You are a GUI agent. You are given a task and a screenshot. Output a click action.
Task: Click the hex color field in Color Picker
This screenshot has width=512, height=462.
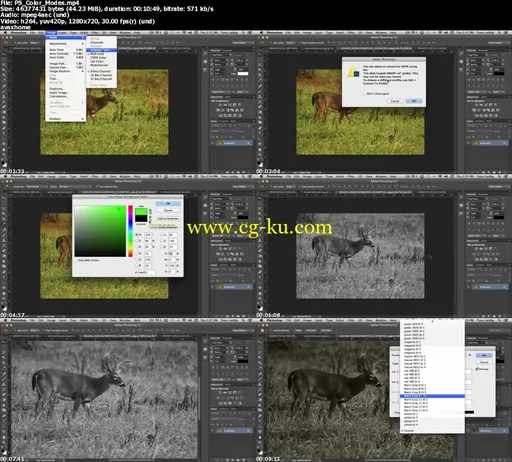(x=146, y=272)
